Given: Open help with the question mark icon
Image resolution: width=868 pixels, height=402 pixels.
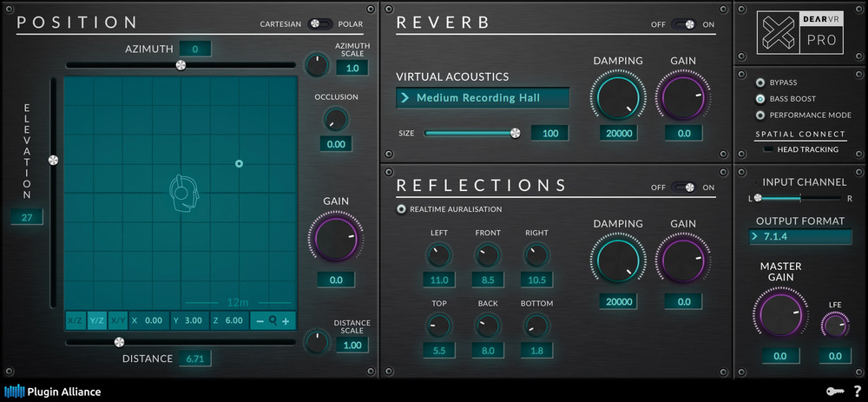Looking at the screenshot, I should (857, 392).
